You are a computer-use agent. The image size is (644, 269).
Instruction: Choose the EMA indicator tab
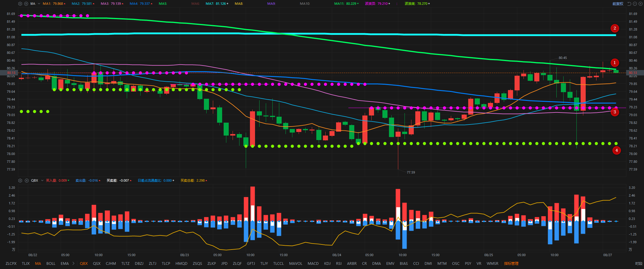[x=65, y=263]
